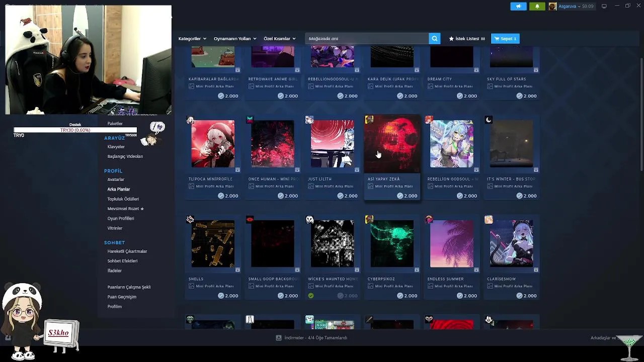Open the İstek Listesi wishlist button
The height and width of the screenshot is (362, 644).
coord(467,39)
